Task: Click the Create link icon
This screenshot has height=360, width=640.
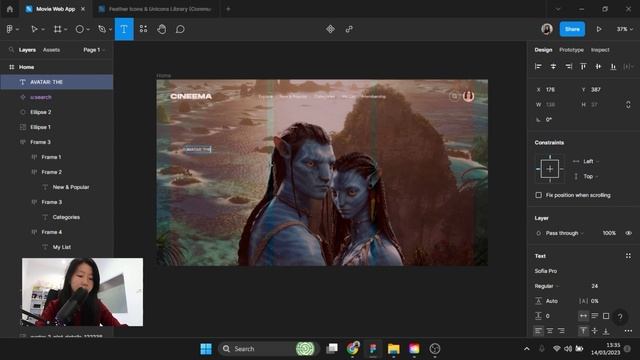Action: (x=349, y=29)
